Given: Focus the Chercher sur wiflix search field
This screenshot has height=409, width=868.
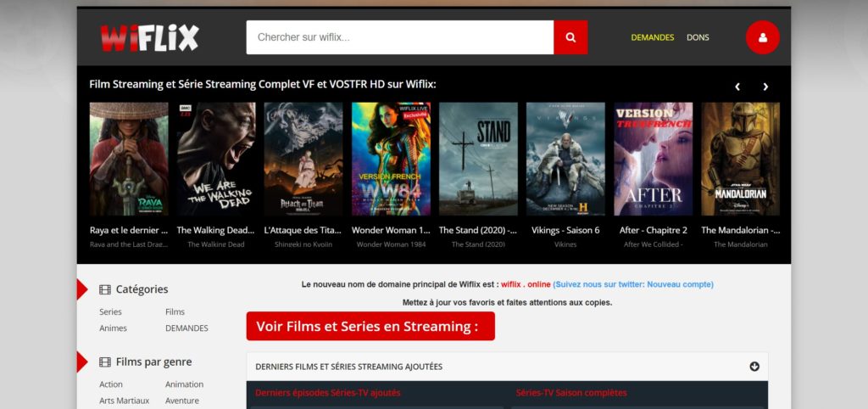Looking at the screenshot, I should tap(400, 37).
